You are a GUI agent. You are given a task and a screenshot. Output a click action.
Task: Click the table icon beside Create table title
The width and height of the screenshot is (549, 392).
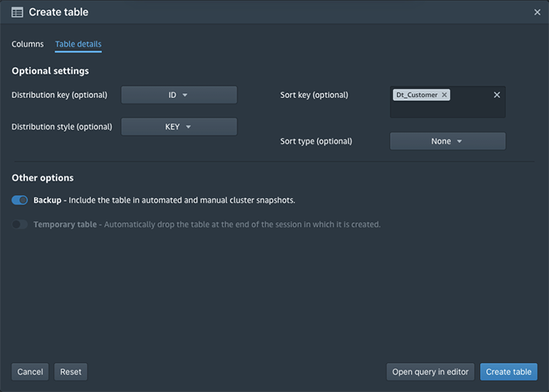point(17,13)
